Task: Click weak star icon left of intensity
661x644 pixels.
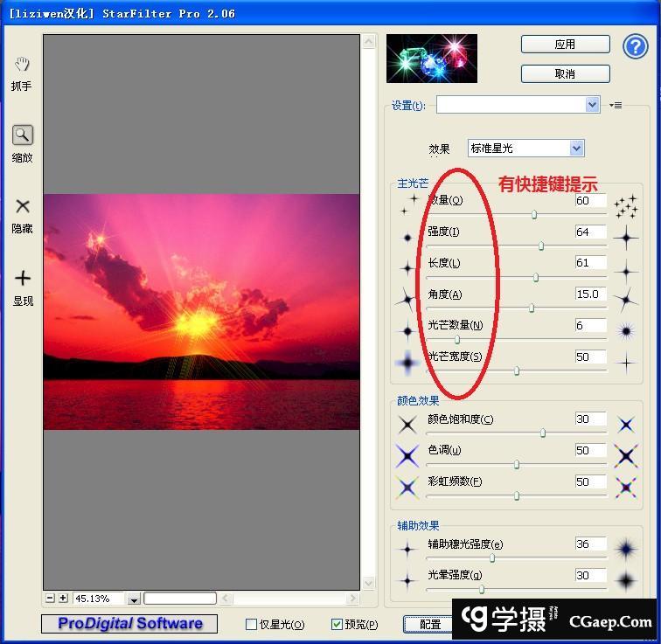Action: 407,238
